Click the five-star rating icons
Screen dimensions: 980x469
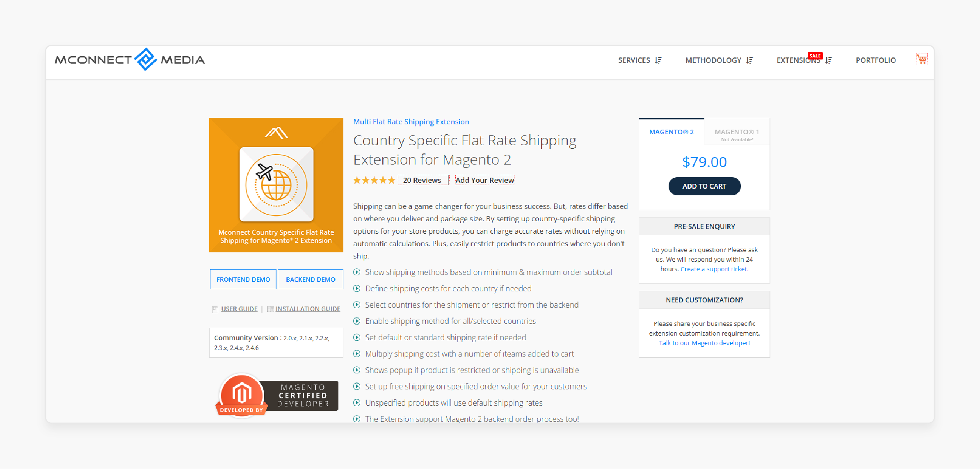pyautogui.click(x=374, y=180)
